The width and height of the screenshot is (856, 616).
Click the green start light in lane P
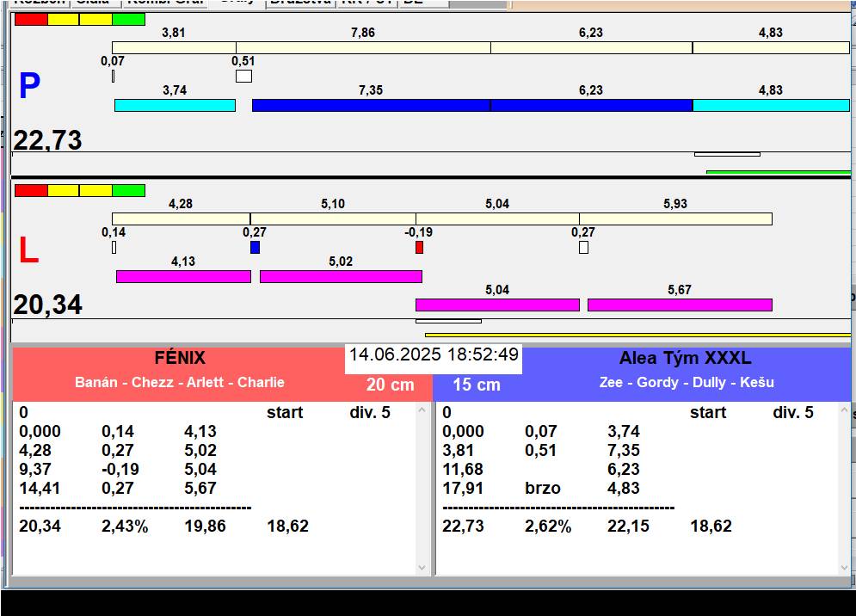128,19
